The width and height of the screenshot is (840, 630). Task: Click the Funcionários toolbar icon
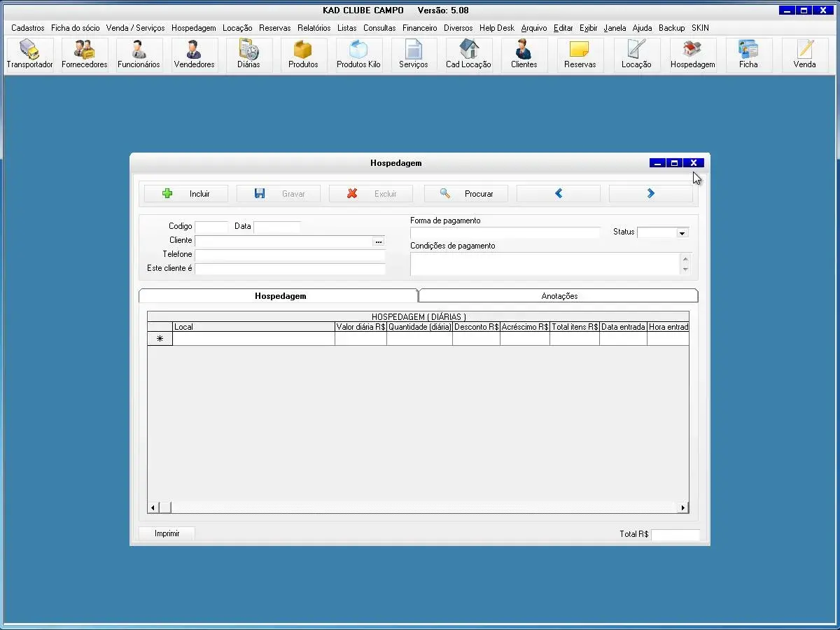139,55
